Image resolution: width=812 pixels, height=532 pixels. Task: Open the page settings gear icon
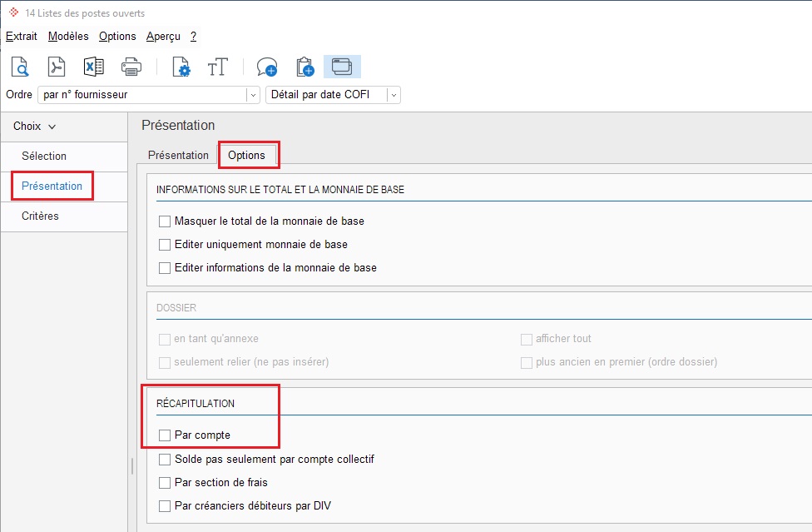[x=181, y=67]
